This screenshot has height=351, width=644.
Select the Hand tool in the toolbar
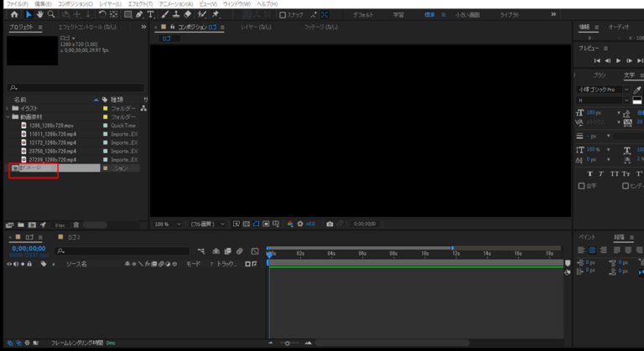pyautogui.click(x=39, y=14)
